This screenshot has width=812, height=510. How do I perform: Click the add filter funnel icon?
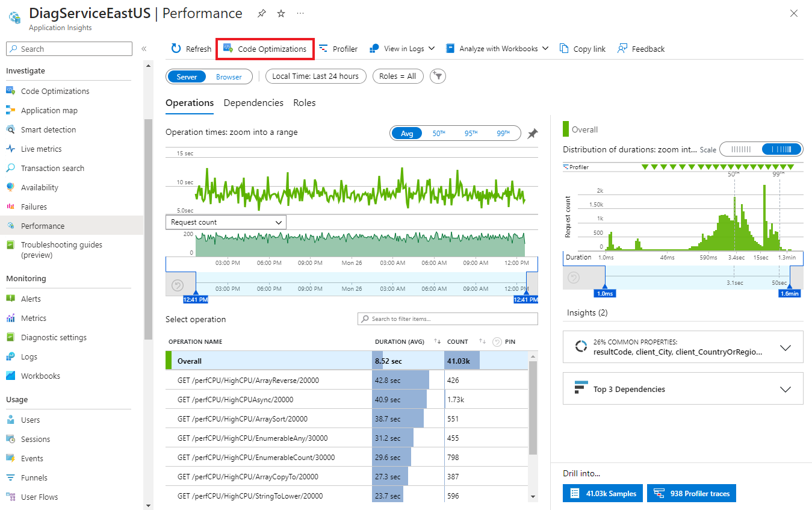pyautogui.click(x=438, y=76)
